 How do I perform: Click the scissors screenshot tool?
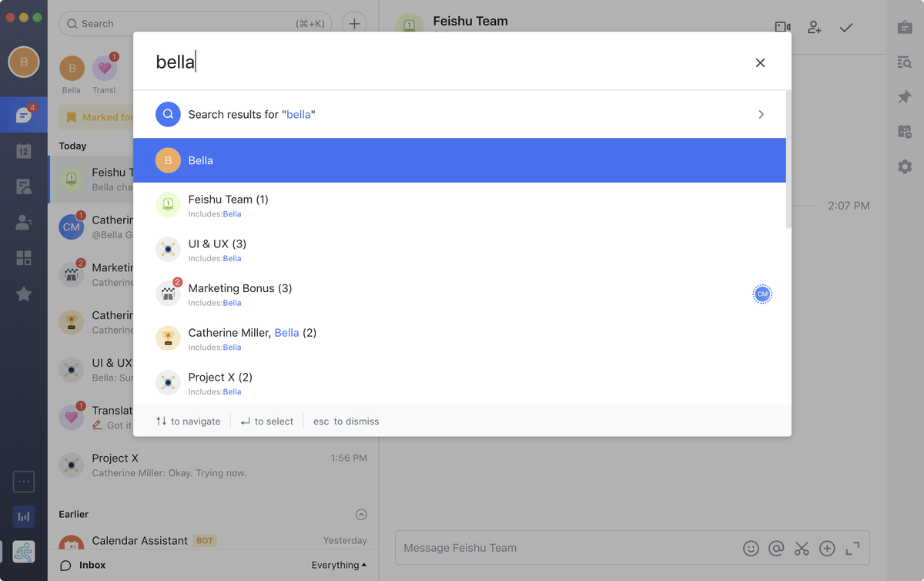pyautogui.click(x=802, y=548)
